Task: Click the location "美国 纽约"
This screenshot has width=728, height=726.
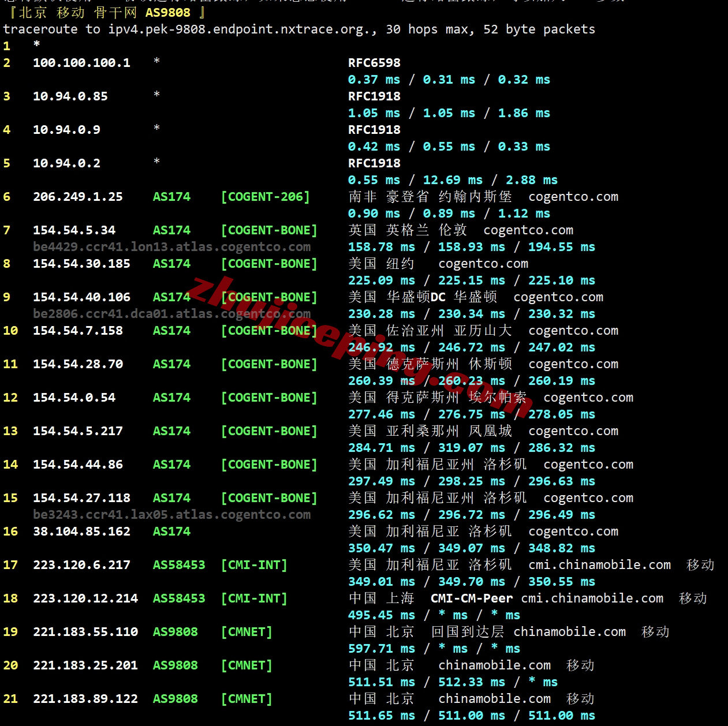Action: tap(382, 264)
